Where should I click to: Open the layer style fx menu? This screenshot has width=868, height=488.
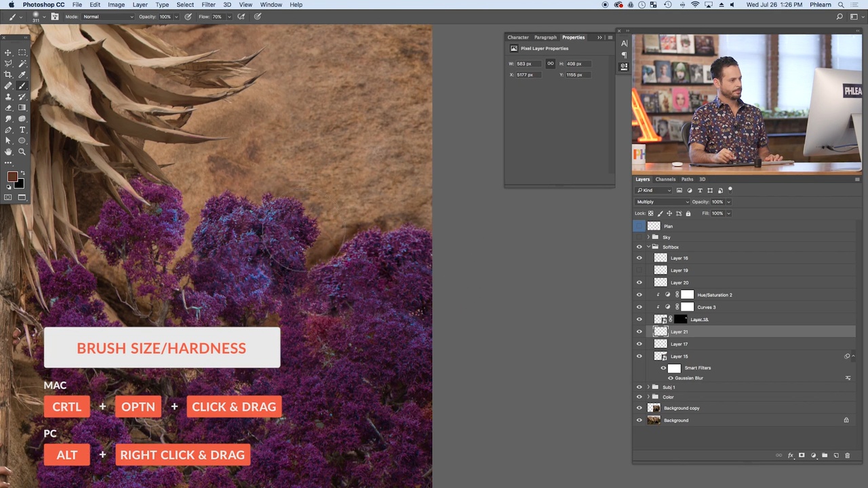coord(791,455)
